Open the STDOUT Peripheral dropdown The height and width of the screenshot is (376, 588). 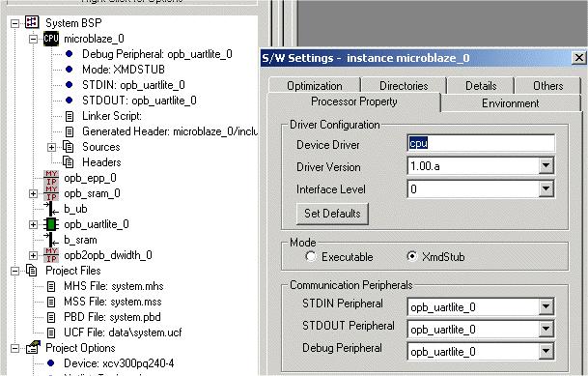click(x=546, y=329)
